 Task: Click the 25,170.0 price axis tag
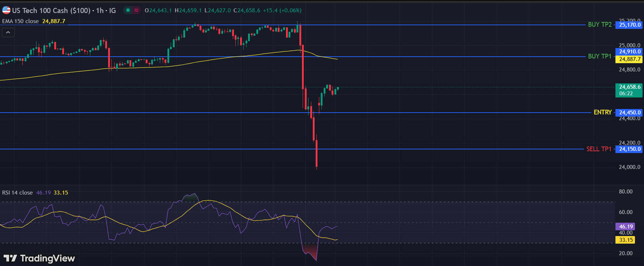(x=629, y=25)
